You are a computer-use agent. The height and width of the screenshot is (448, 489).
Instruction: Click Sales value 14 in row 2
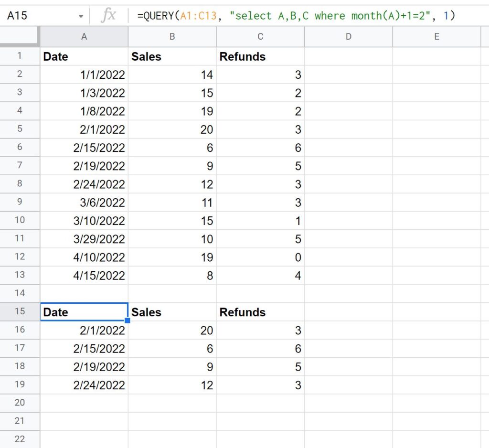pyautogui.click(x=172, y=75)
